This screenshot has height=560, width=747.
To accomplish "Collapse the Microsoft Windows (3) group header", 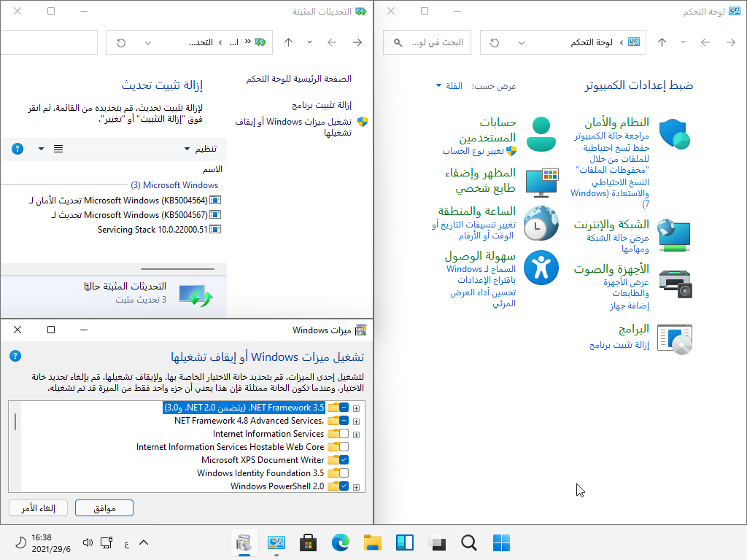I will pyautogui.click(x=174, y=184).
